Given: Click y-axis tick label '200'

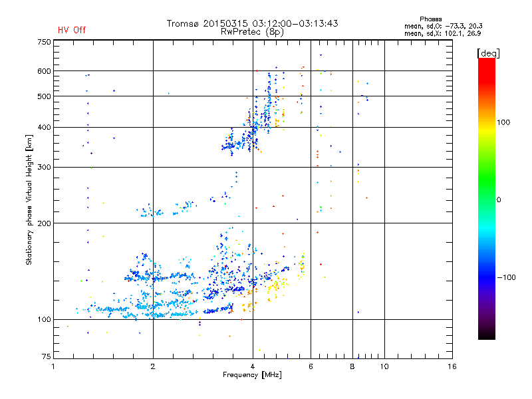Looking at the screenshot, I should (44, 223).
